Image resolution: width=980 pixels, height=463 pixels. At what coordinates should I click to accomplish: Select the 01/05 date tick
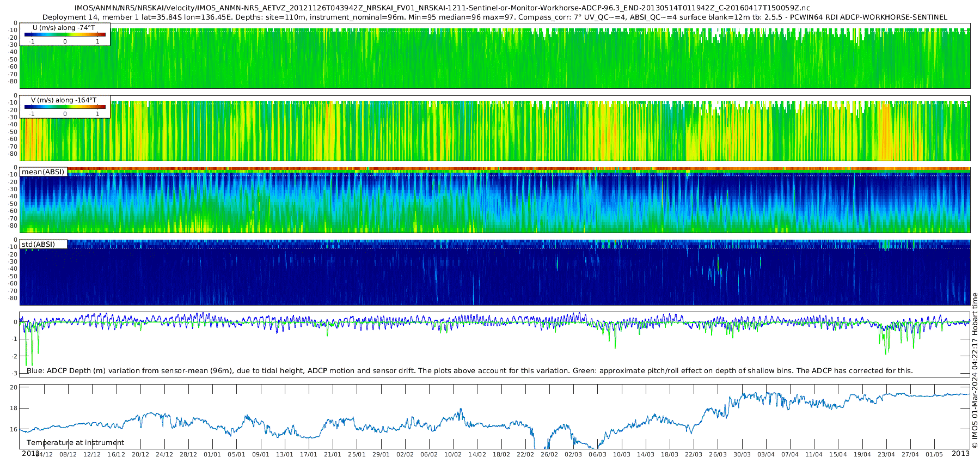(934, 454)
